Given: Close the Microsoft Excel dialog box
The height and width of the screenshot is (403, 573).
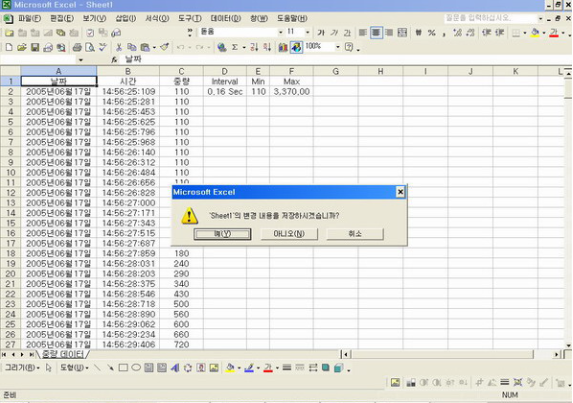Looking at the screenshot, I should tap(400, 192).
